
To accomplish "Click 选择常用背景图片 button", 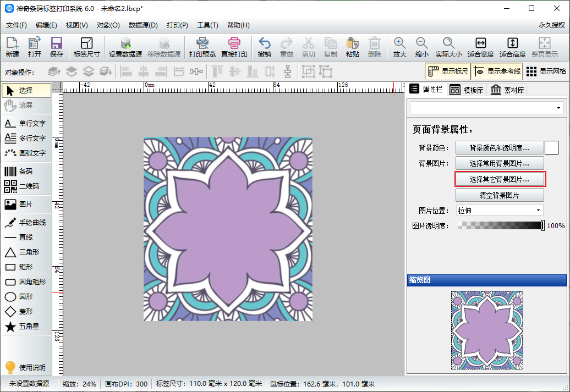I will tap(500, 163).
